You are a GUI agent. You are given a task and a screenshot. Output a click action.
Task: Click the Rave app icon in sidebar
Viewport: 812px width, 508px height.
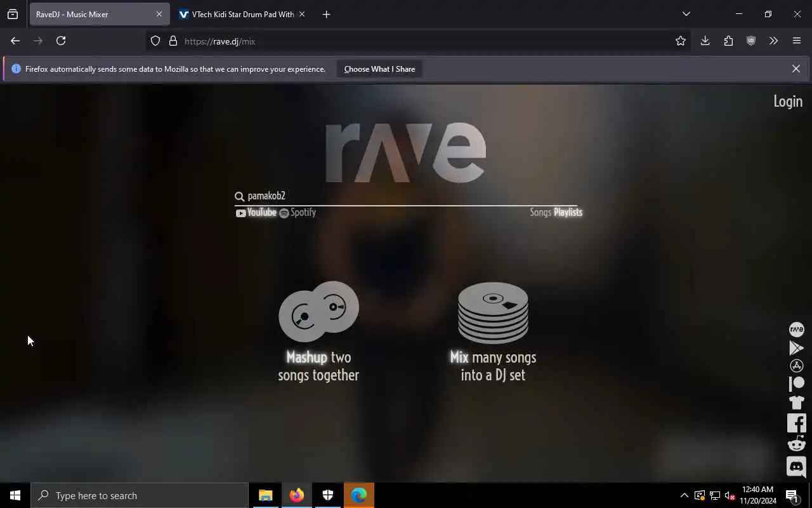(x=796, y=330)
